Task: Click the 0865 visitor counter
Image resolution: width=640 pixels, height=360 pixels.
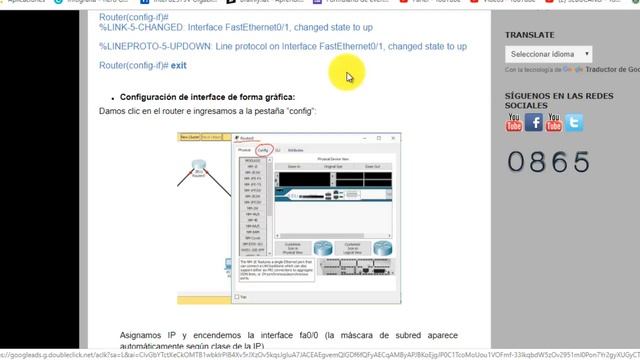Action: [548, 162]
